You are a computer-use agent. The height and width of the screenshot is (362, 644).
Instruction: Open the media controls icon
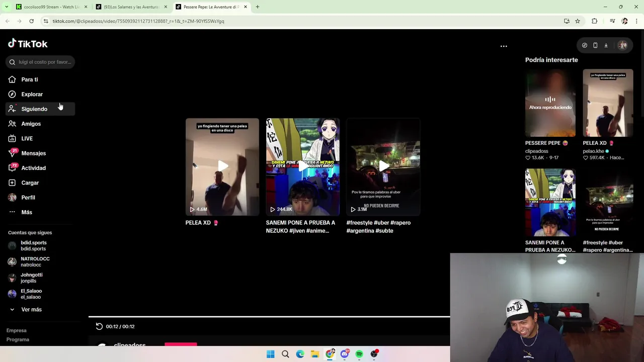pos(612,21)
